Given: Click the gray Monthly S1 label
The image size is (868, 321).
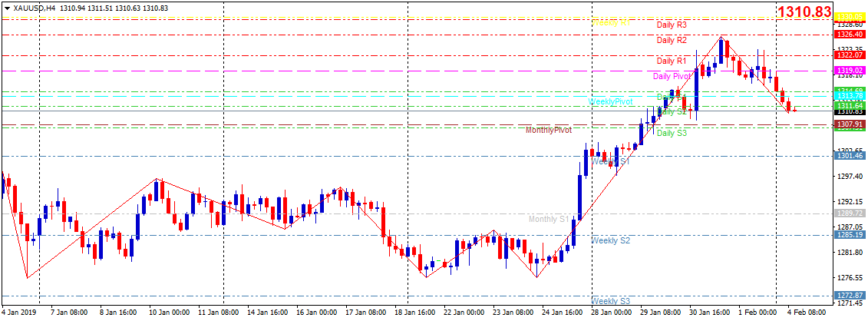Looking at the screenshot, I should tap(549, 219).
